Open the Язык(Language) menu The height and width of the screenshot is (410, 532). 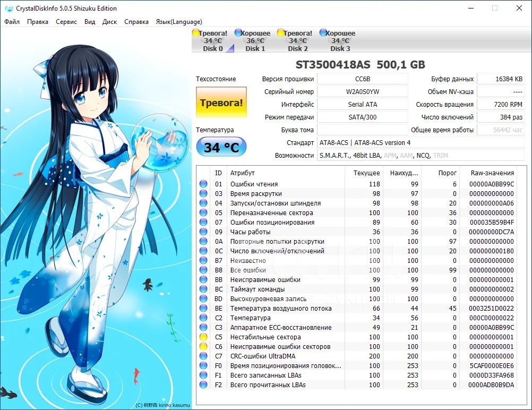[179, 22]
